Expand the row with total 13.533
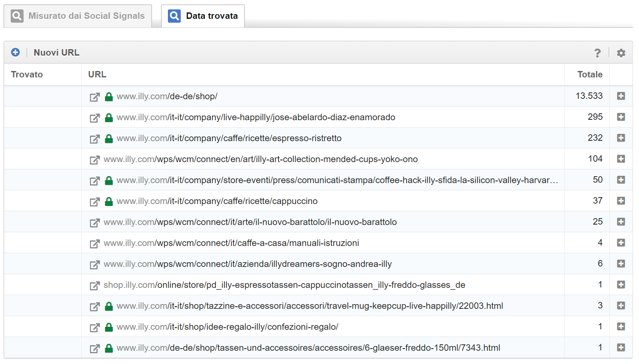Viewport: 639px width, 364px height. click(621, 96)
